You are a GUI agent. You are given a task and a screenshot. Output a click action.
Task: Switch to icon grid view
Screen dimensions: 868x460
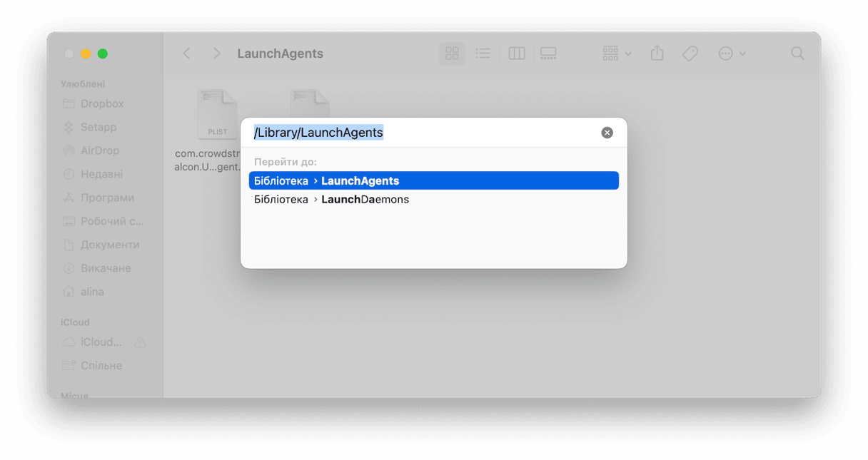tap(452, 53)
